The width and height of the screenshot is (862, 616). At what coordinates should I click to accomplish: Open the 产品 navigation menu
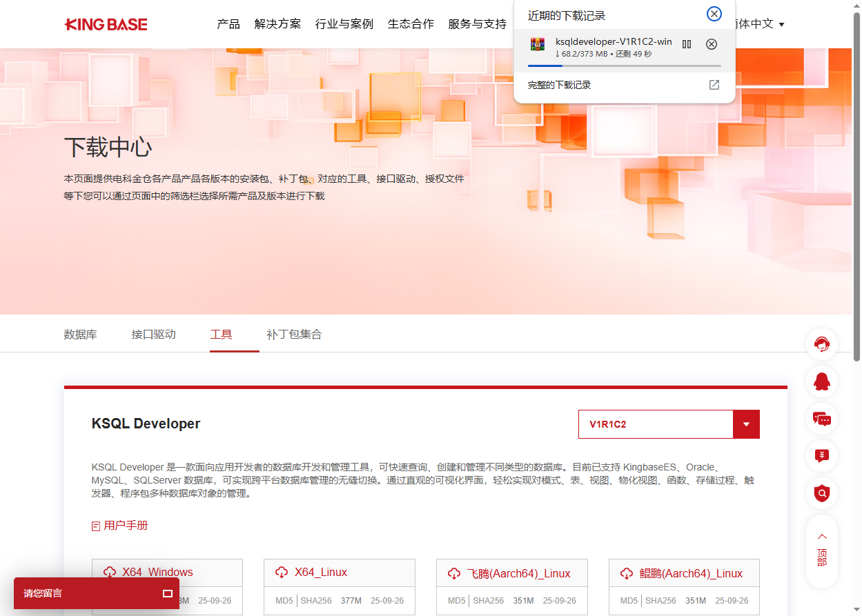(x=228, y=24)
